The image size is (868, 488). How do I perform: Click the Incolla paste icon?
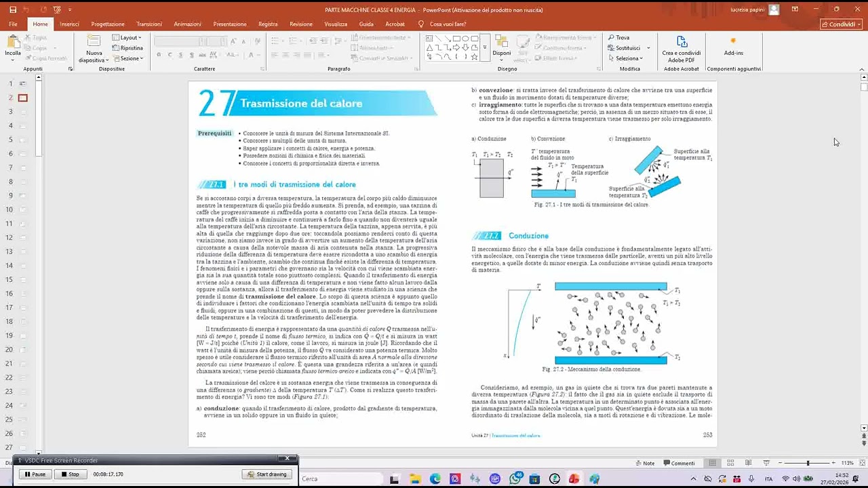[13, 42]
